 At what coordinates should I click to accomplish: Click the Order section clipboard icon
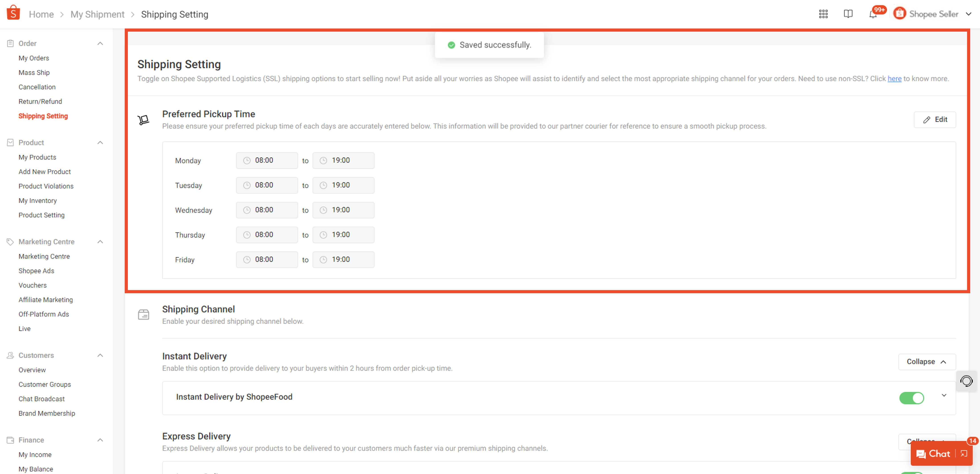[x=10, y=43]
